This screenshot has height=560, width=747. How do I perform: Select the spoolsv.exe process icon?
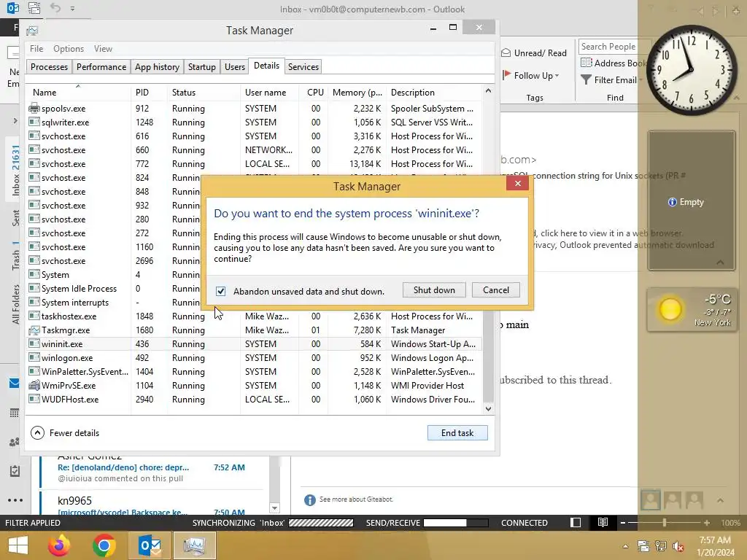(34, 108)
